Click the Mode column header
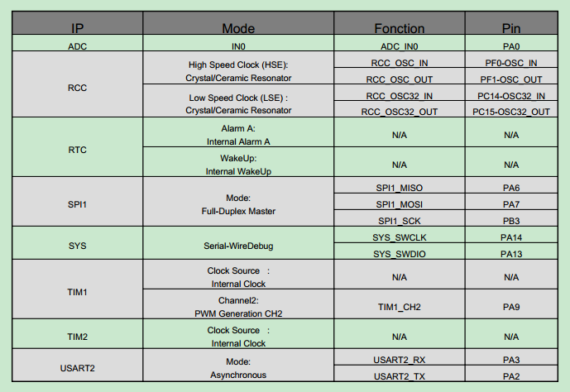 [x=238, y=23]
